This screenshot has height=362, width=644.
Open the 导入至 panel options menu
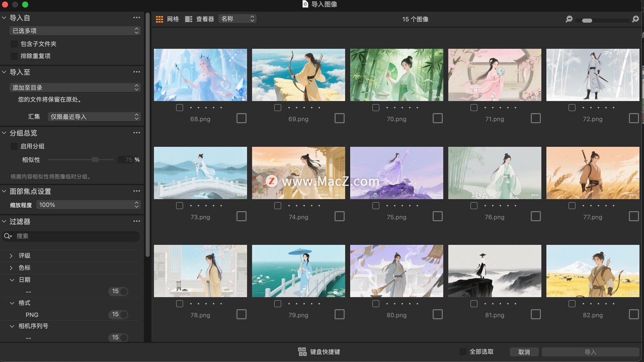[x=137, y=72]
